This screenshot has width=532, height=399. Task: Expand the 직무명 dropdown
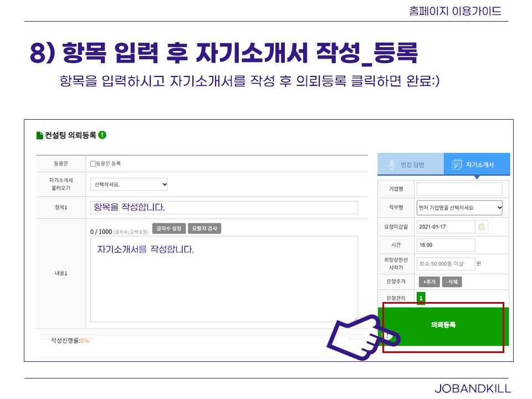click(x=459, y=208)
